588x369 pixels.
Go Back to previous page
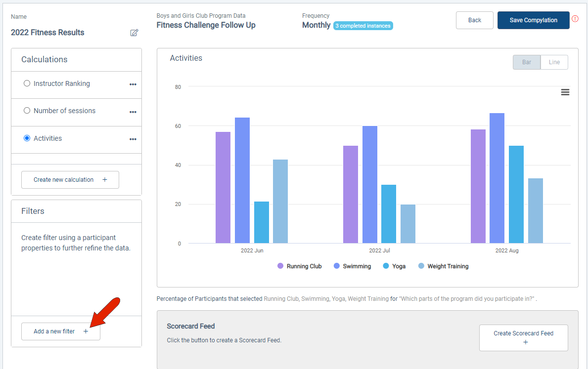[474, 20]
